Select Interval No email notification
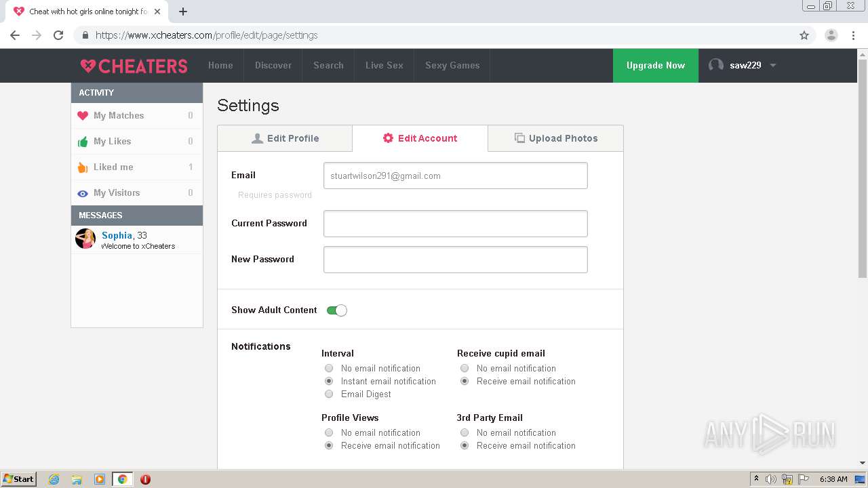 click(329, 368)
